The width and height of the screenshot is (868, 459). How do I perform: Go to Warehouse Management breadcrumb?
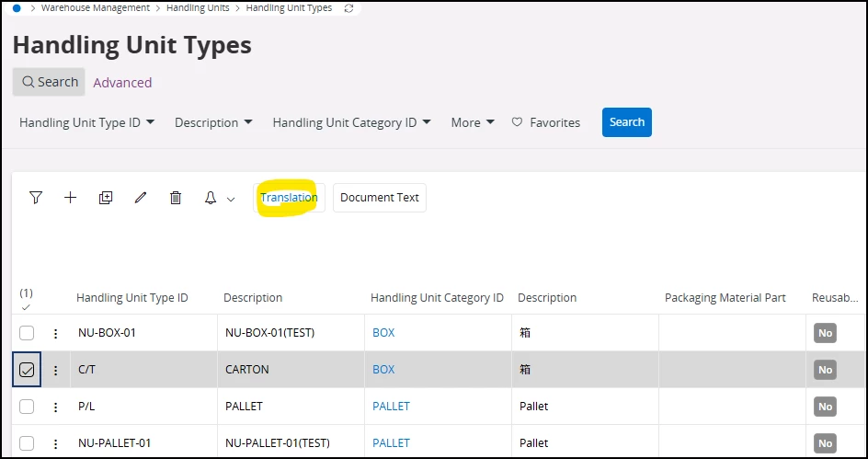coord(96,8)
